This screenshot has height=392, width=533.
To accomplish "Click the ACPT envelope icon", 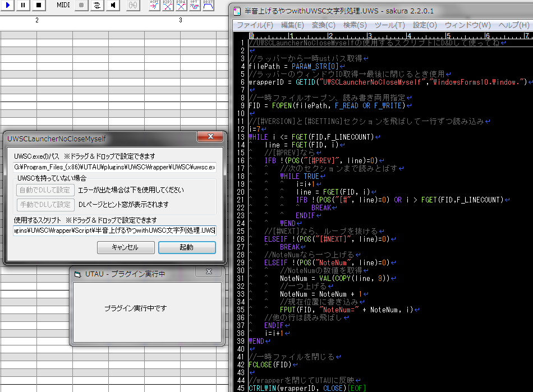I will [154, 5].
